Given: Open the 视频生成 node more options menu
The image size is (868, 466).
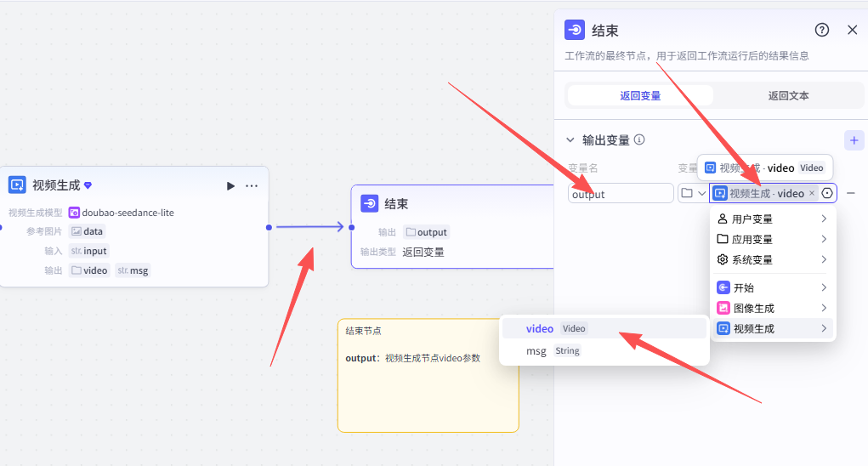Looking at the screenshot, I should [252, 185].
